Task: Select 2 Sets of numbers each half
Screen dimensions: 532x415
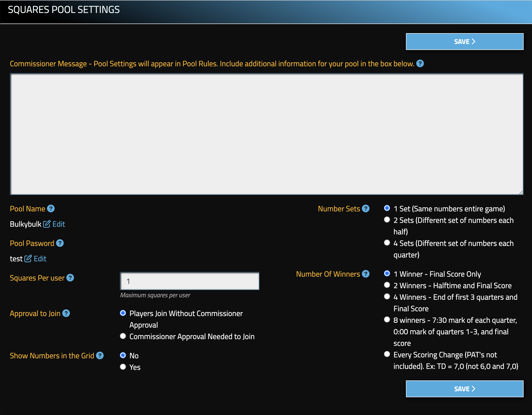Action: (x=387, y=220)
